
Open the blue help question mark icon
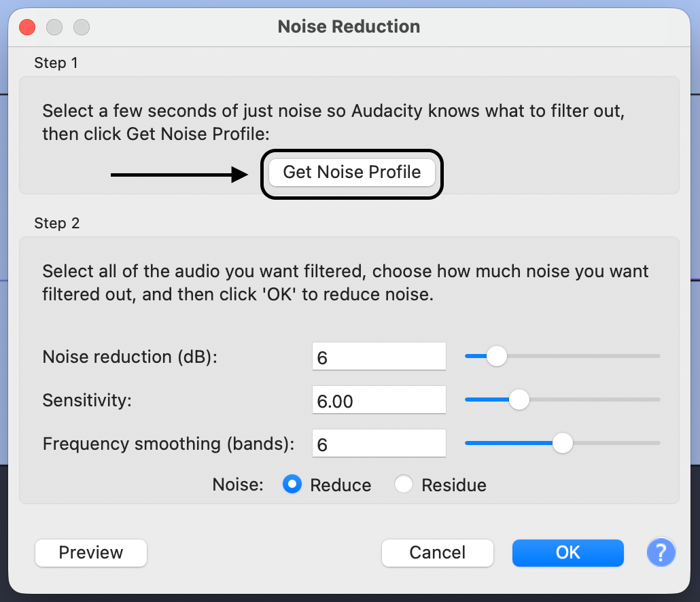tap(661, 552)
